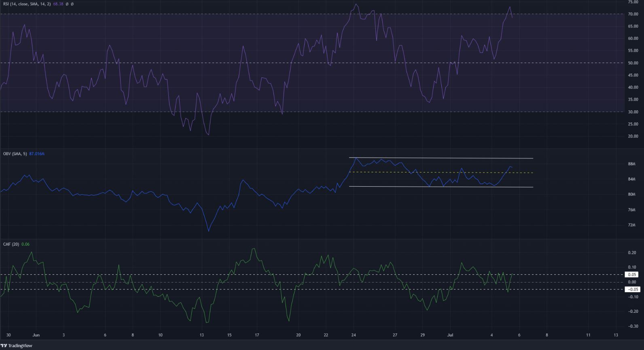Click the 13 date under the CMF low
The image size is (644, 350).
pos(202,335)
